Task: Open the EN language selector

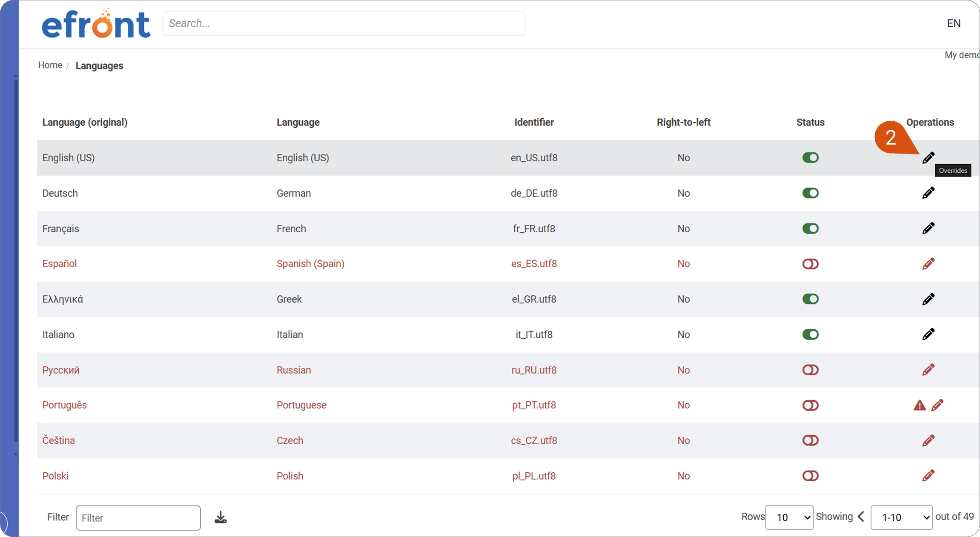Action: point(954,23)
